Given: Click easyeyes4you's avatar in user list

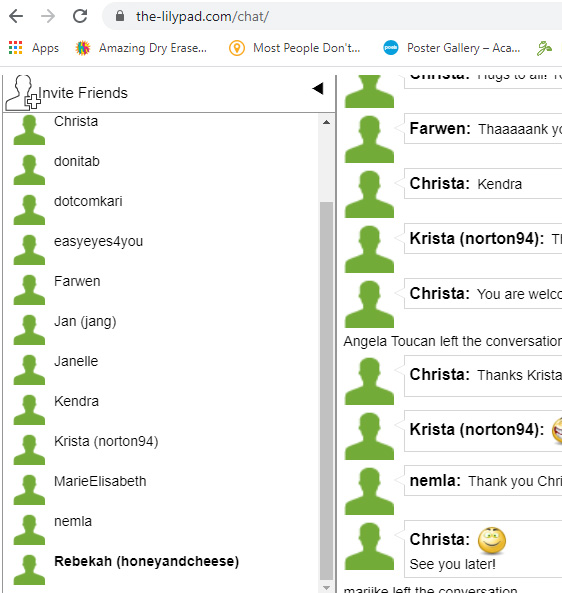Looking at the screenshot, I should (29, 250).
